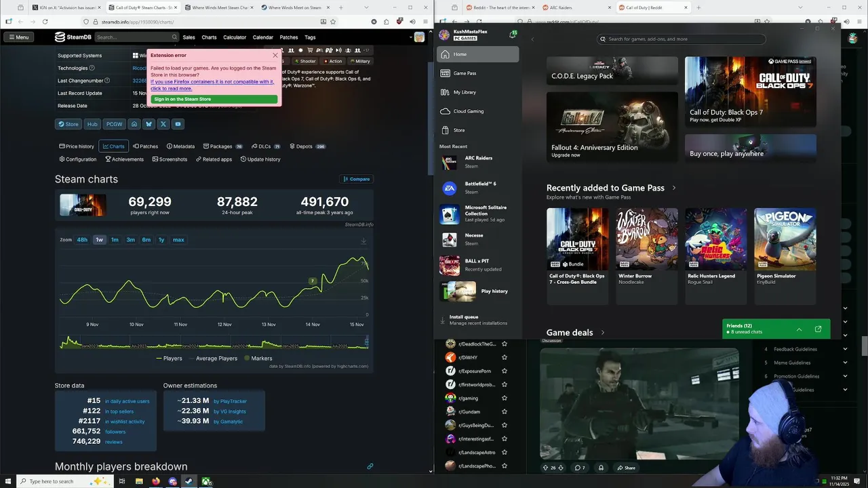
Task: Open the Hub link button
Action: (92, 124)
